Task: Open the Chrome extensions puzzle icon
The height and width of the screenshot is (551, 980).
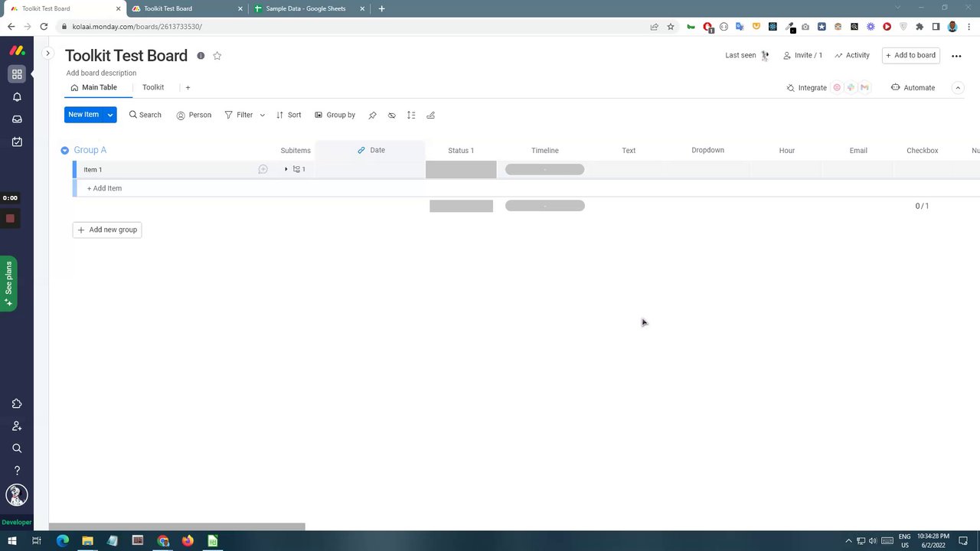Action: [x=920, y=27]
